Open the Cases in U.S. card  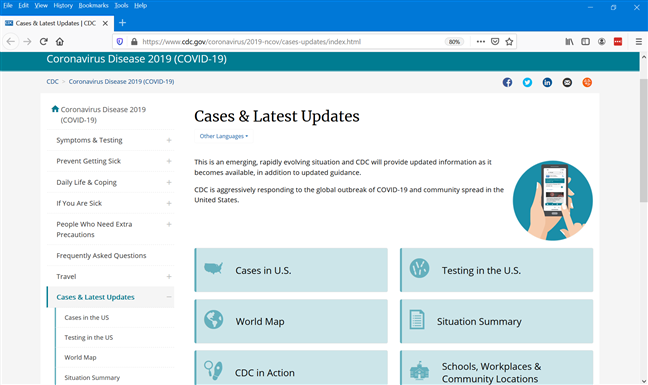click(x=291, y=270)
